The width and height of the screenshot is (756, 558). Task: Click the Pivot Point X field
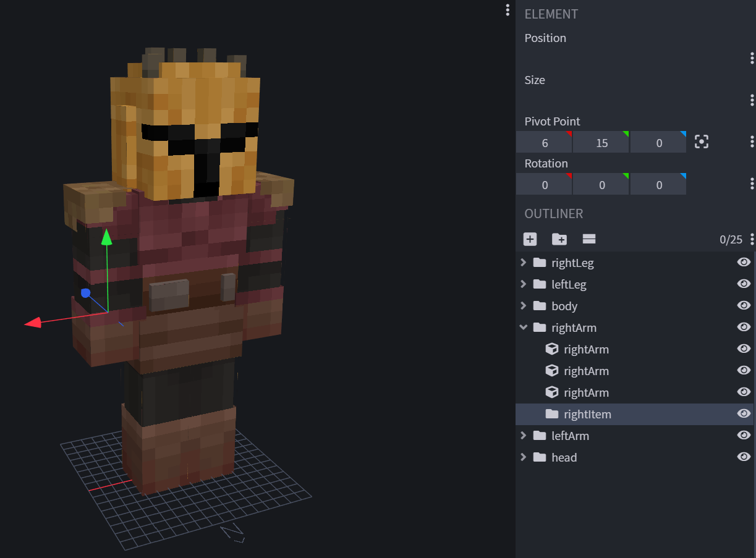[x=544, y=143]
